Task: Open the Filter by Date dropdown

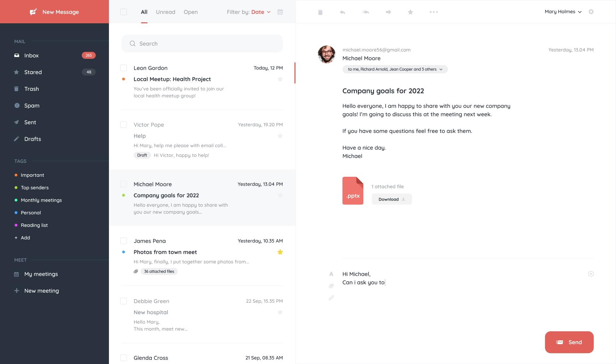Action: (260, 12)
